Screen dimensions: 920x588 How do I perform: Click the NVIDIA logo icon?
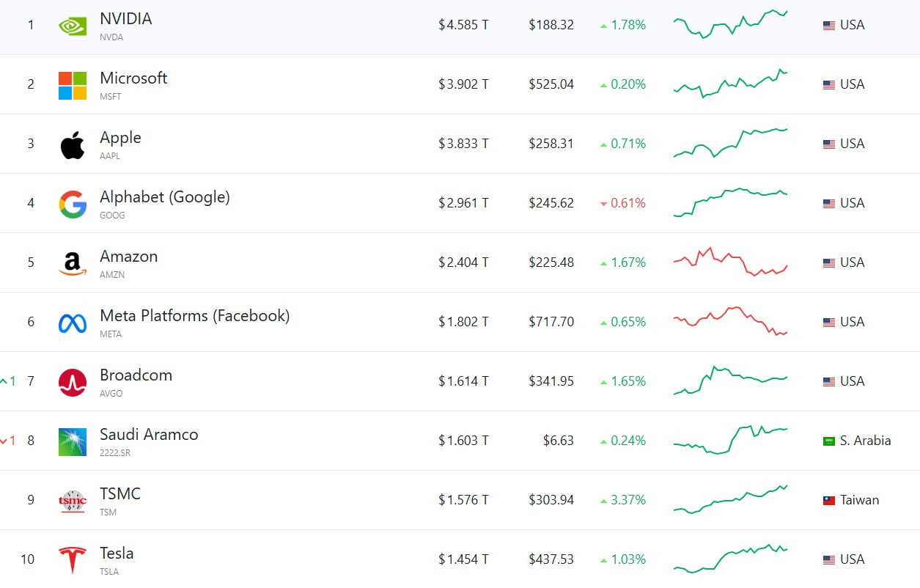73,26
